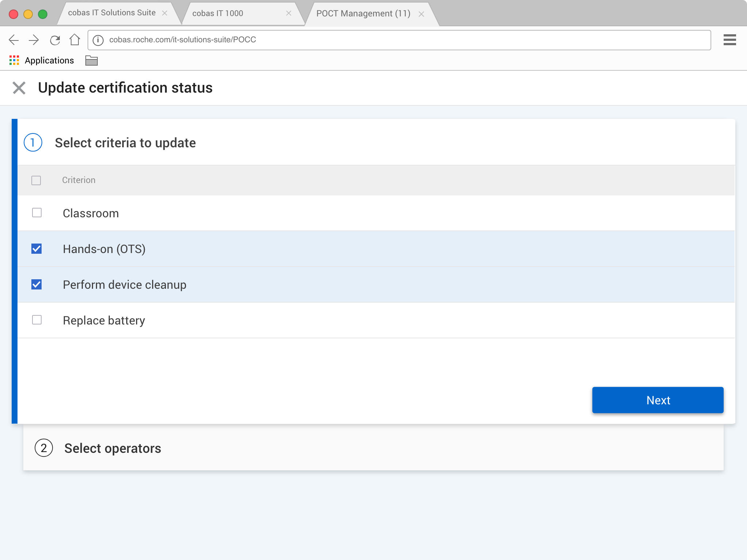Select step 1 Select criteria to update

[x=125, y=143]
